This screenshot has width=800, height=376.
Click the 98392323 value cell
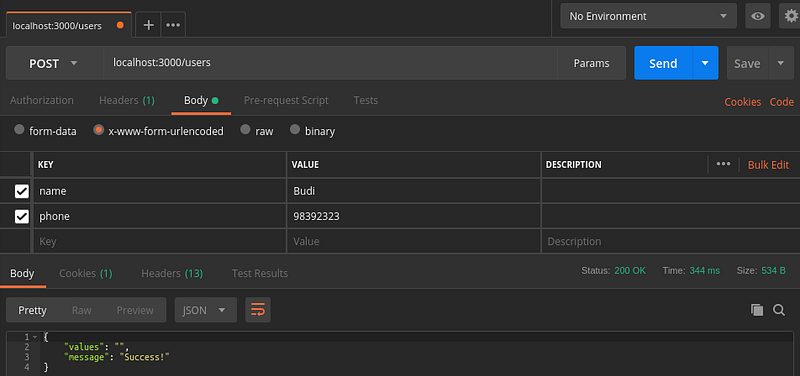tap(414, 216)
